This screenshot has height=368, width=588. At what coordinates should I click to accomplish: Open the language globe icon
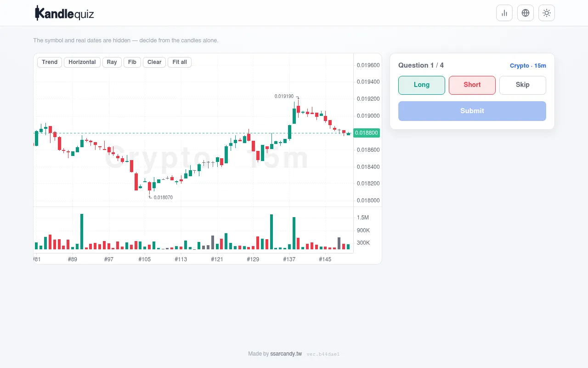click(x=526, y=13)
